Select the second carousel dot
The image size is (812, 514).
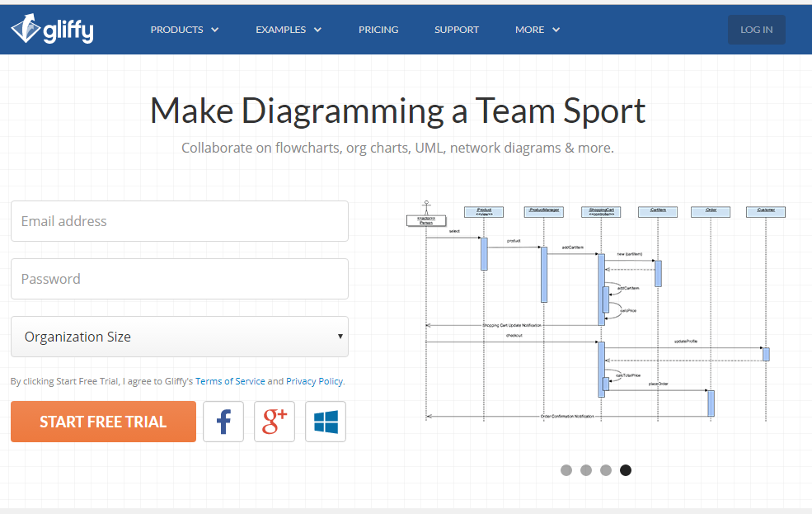(x=586, y=470)
